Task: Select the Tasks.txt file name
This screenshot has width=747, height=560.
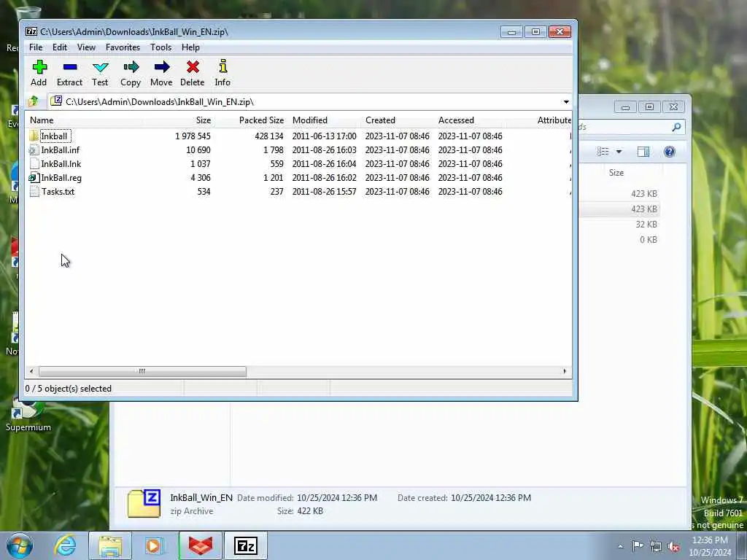Action: tap(58, 192)
